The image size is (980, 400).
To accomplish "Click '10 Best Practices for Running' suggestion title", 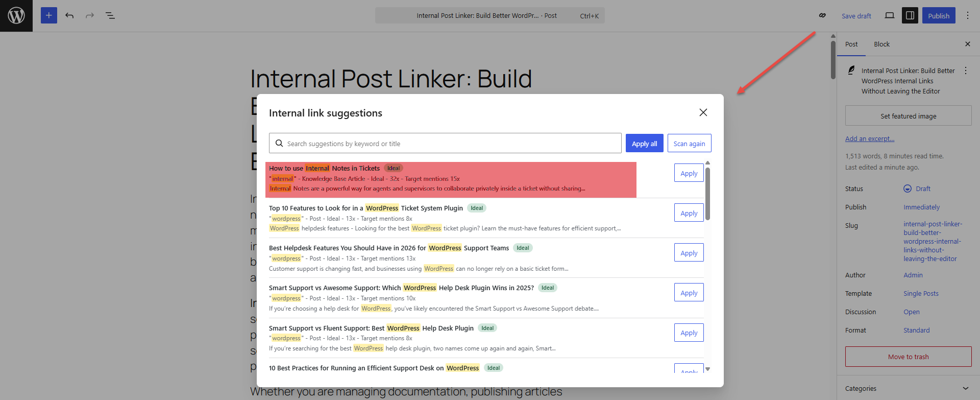I will click(374, 368).
